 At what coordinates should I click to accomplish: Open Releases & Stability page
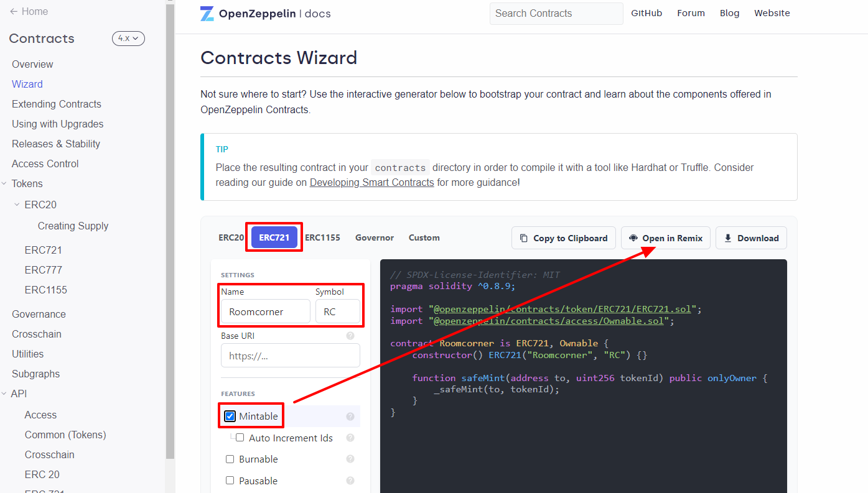[x=56, y=144]
